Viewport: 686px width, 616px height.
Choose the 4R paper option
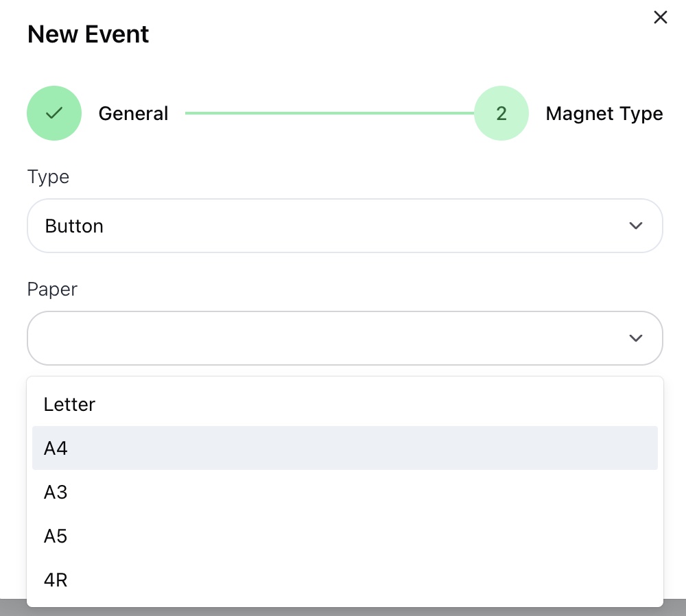[56, 580]
